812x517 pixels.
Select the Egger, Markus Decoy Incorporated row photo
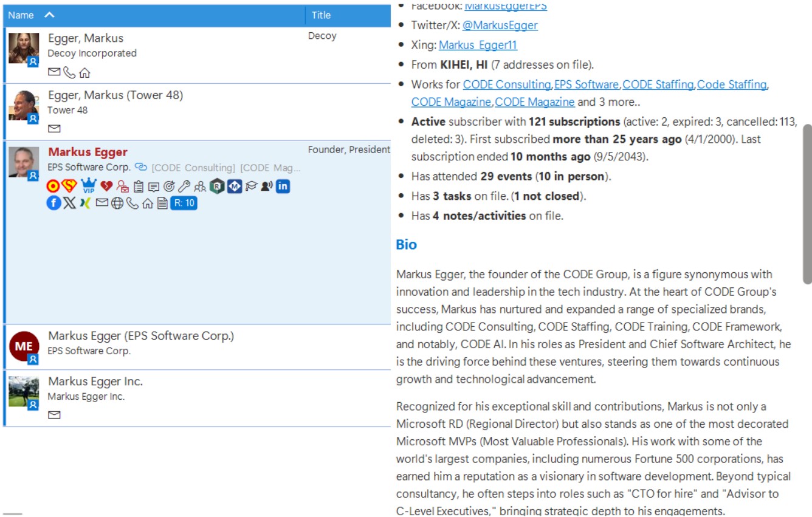(24, 49)
